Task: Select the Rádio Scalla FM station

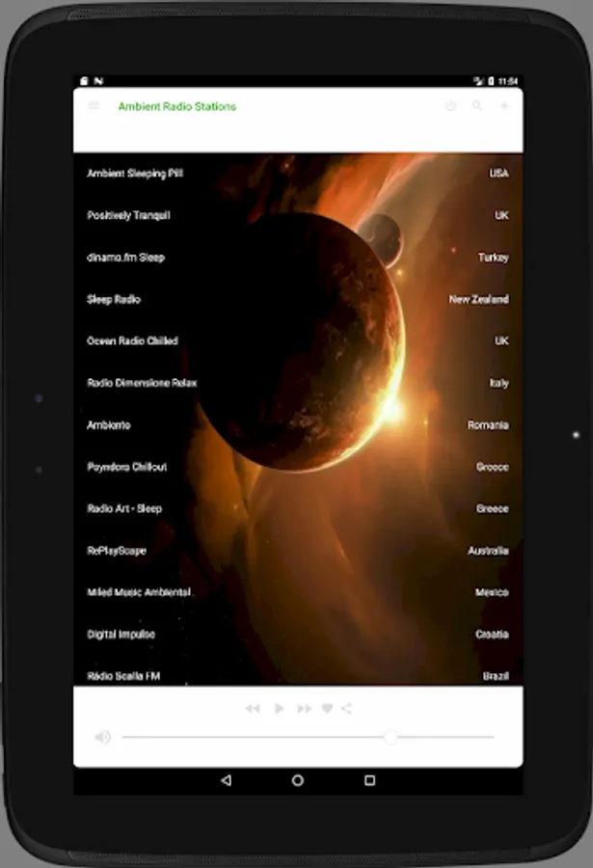Action: [x=298, y=671]
